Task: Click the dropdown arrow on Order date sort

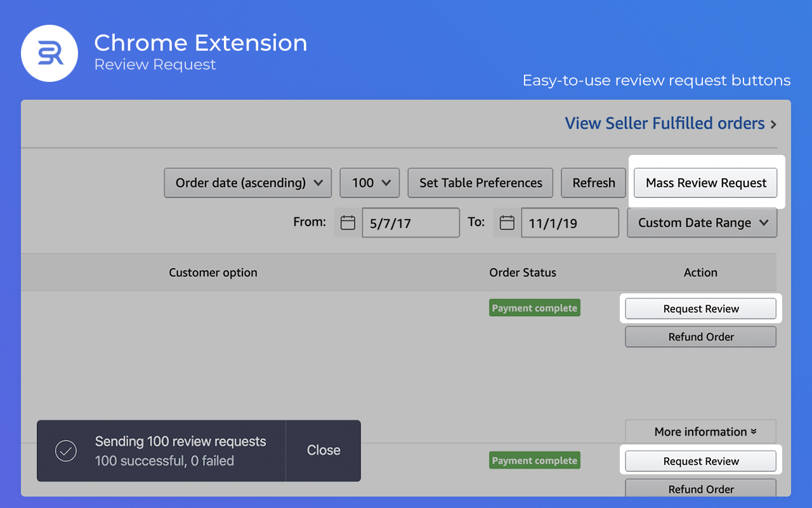Action: (319, 183)
